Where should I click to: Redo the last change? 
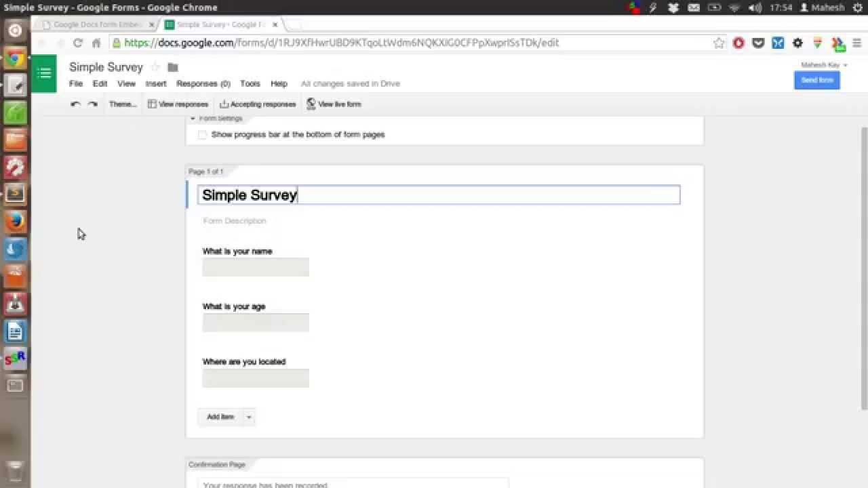(93, 104)
